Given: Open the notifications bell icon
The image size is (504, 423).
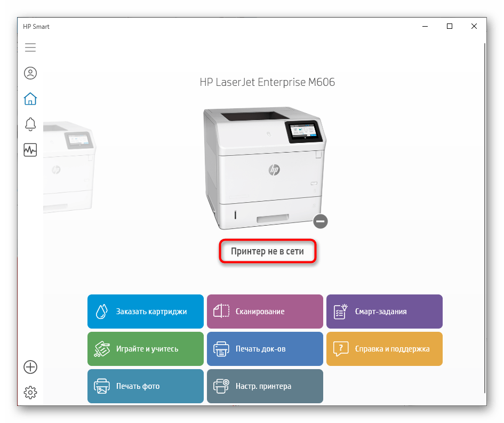Looking at the screenshot, I should pos(30,124).
